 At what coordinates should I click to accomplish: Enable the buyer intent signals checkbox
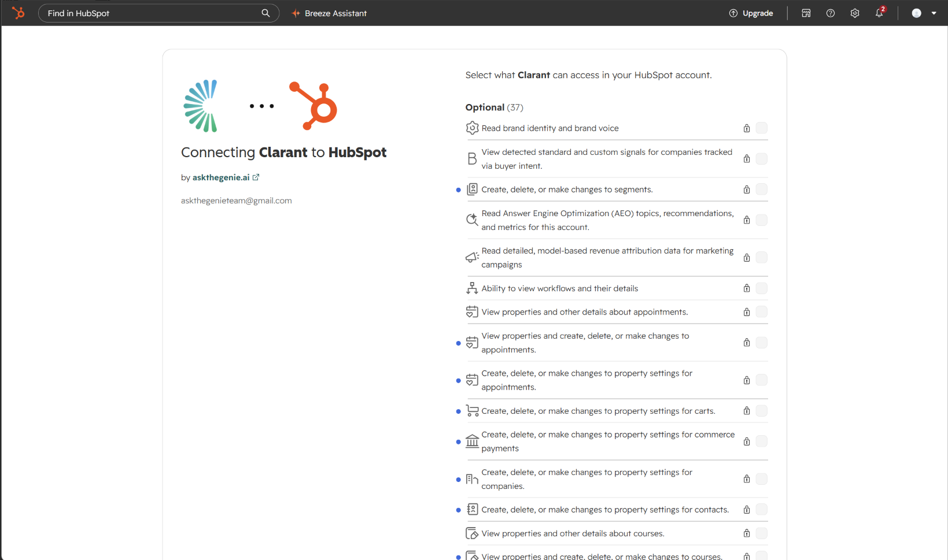tap(762, 158)
